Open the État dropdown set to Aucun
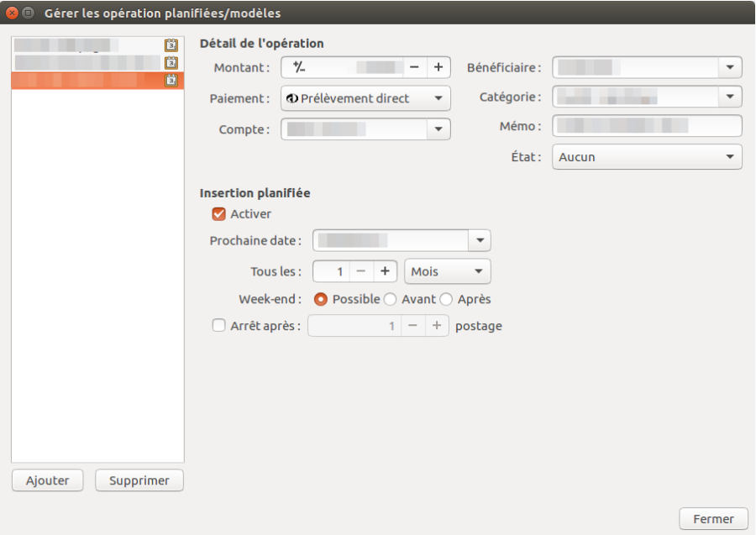Image resolution: width=756 pixels, height=535 pixels. 647,157
